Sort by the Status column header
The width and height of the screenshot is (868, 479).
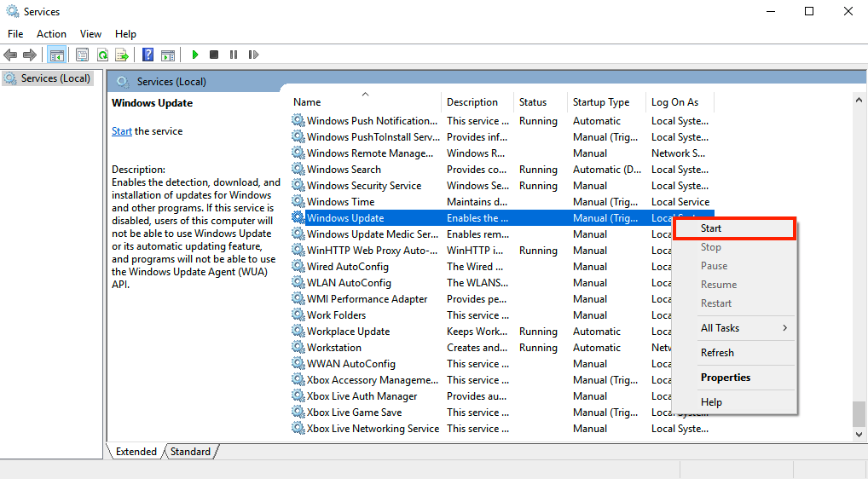(x=541, y=102)
